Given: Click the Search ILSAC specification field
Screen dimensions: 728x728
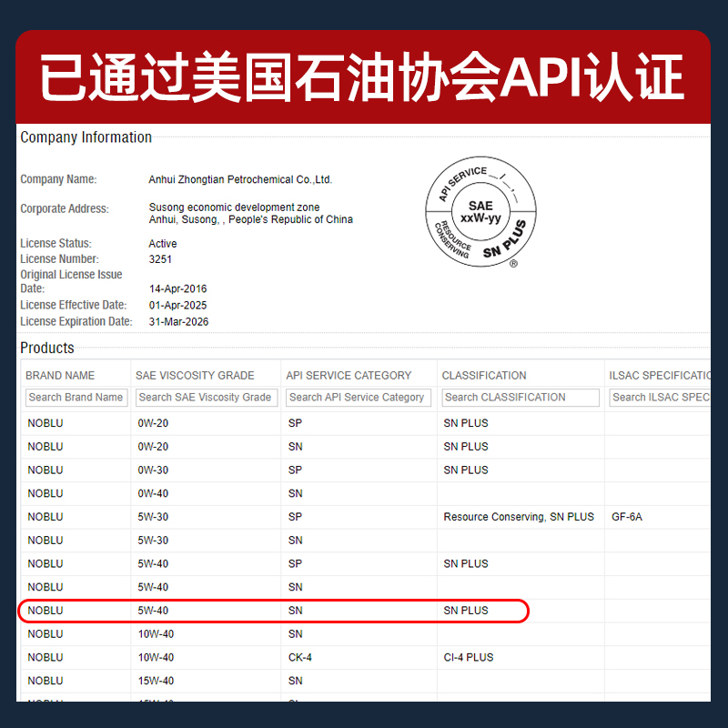Looking at the screenshot, I should click(x=660, y=398).
